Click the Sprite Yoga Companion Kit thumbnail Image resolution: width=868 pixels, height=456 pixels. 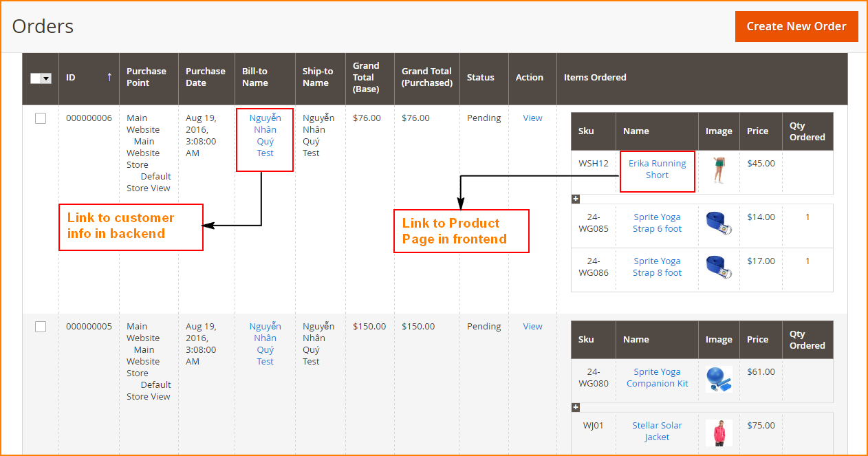719,378
